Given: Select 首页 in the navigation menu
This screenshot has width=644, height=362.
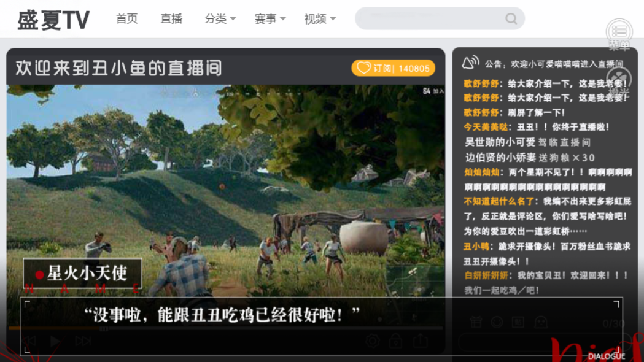Looking at the screenshot, I should pyautogui.click(x=126, y=18).
